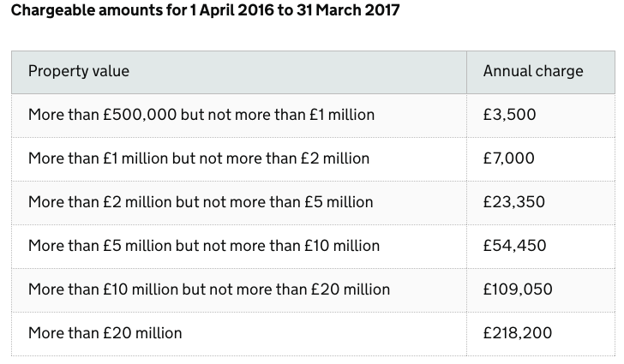Image resolution: width=624 pixels, height=364 pixels.
Task: Click the '£500,000 but not more than £1 million' cell
Action: [x=201, y=115]
